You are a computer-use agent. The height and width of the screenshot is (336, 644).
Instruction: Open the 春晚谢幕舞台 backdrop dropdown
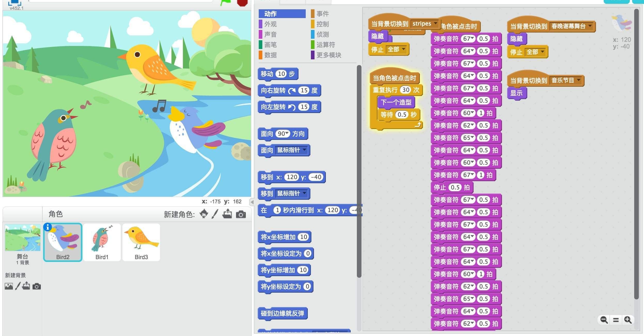[x=590, y=26]
